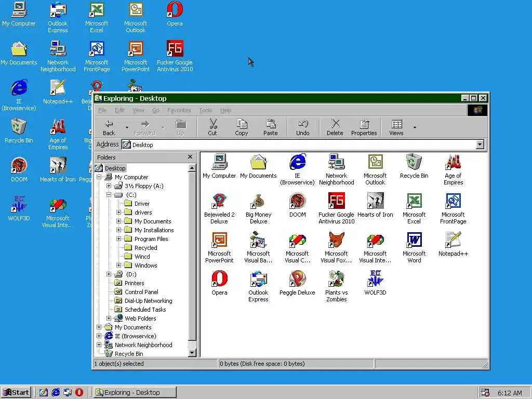This screenshot has width=532, height=399.
Task: Expand the (D:) drive node
Action: (109, 274)
